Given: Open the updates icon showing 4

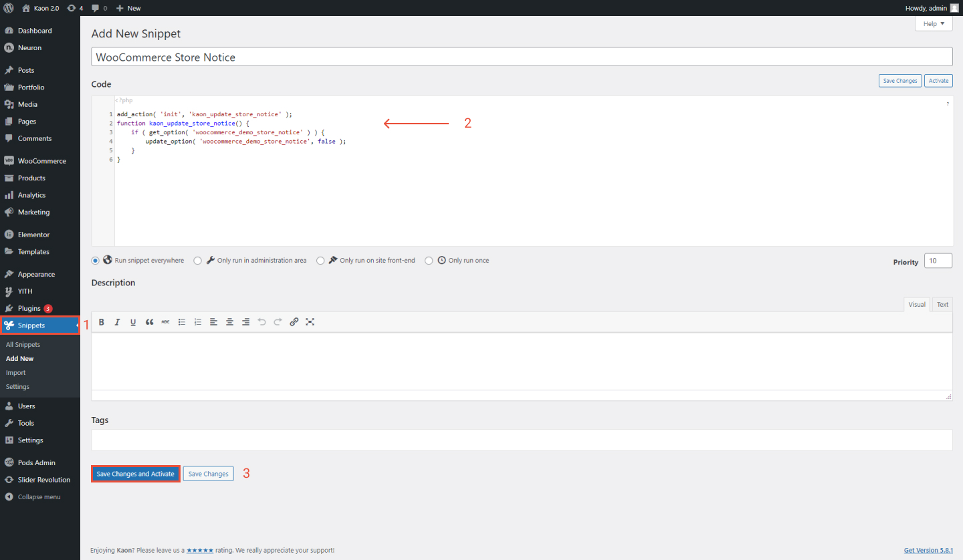Looking at the screenshot, I should [75, 8].
